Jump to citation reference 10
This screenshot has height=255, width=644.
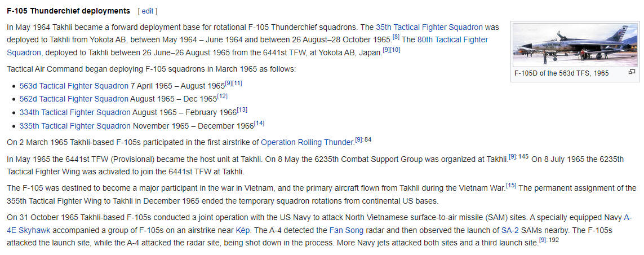pos(395,51)
